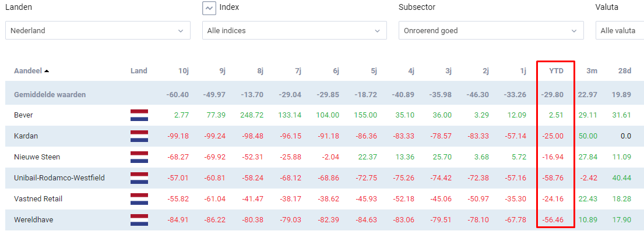Open the Landen dropdown showing Nederland
This screenshot has height=238, width=644.
tap(98, 31)
